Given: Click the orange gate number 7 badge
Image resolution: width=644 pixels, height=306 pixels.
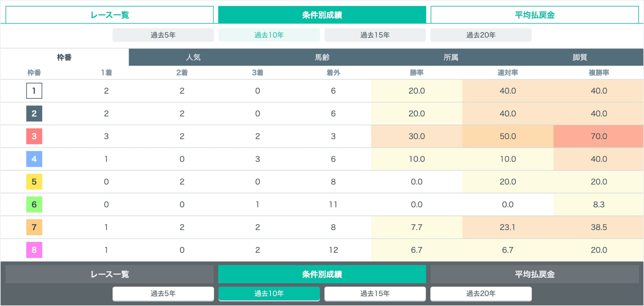Looking at the screenshot, I should pos(34,227).
